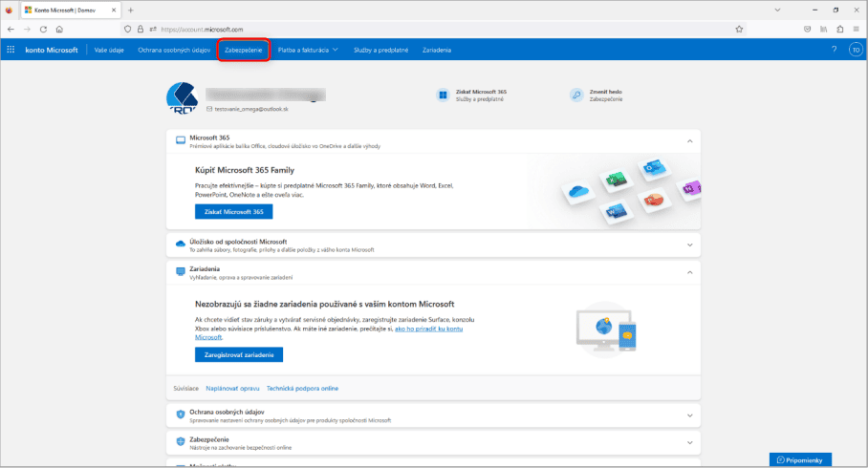Click the help question mark icon
This screenshot has height=468, width=868.
[834, 49]
